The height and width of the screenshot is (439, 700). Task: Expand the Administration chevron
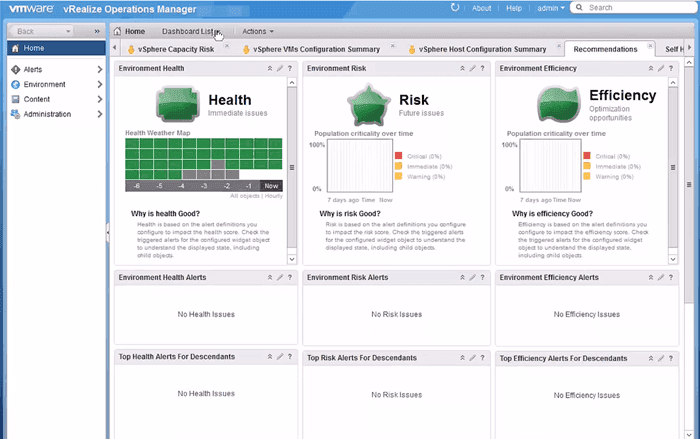(100, 114)
